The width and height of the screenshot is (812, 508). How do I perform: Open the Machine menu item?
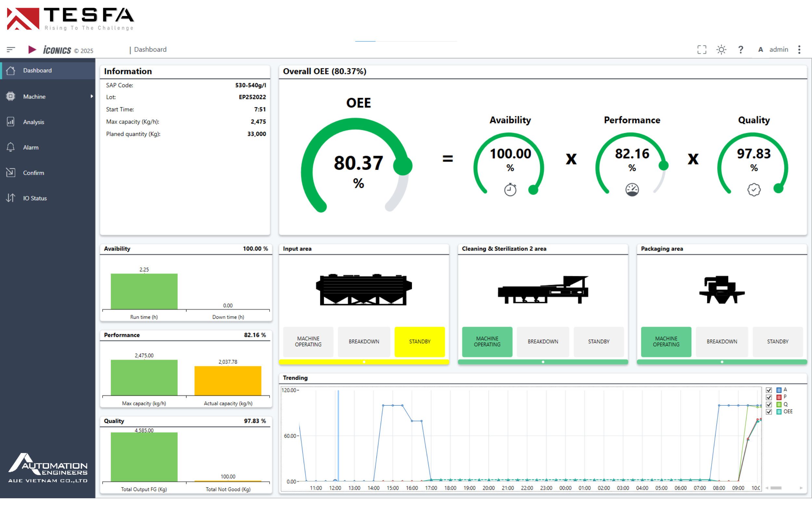tap(48, 96)
